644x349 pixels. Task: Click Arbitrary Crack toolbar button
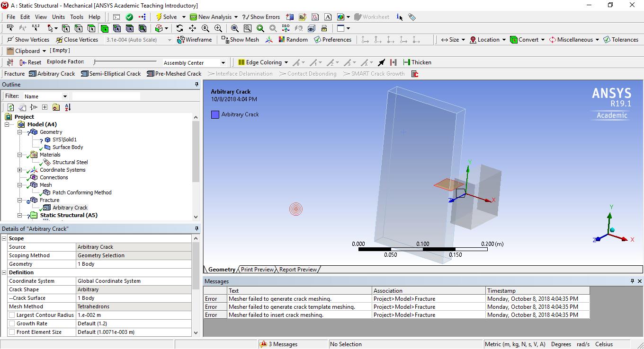(x=52, y=74)
